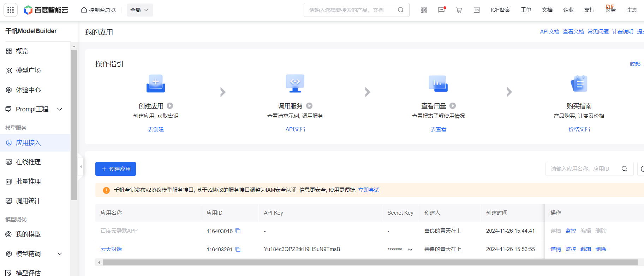Click the table horizontal scrollbar

370,263
